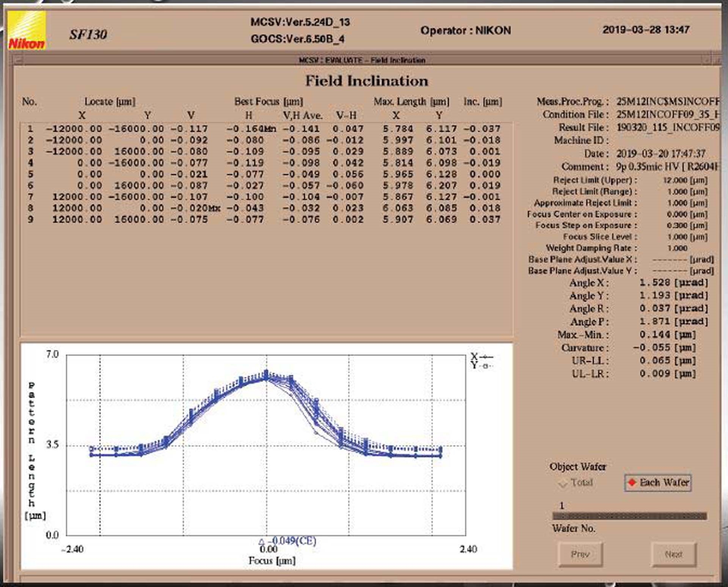
Task: Click the Prev wafer button
Action: [x=581, y=554]
